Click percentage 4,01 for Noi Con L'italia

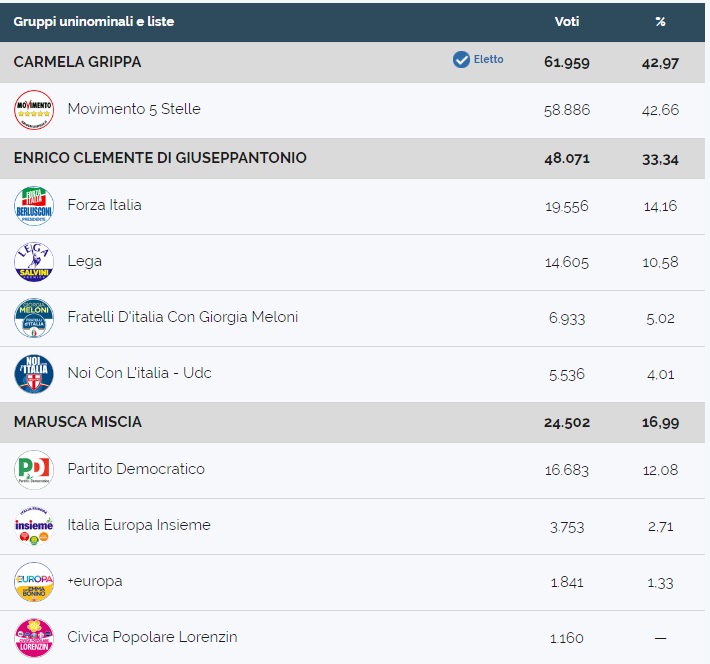coord(660,375)
